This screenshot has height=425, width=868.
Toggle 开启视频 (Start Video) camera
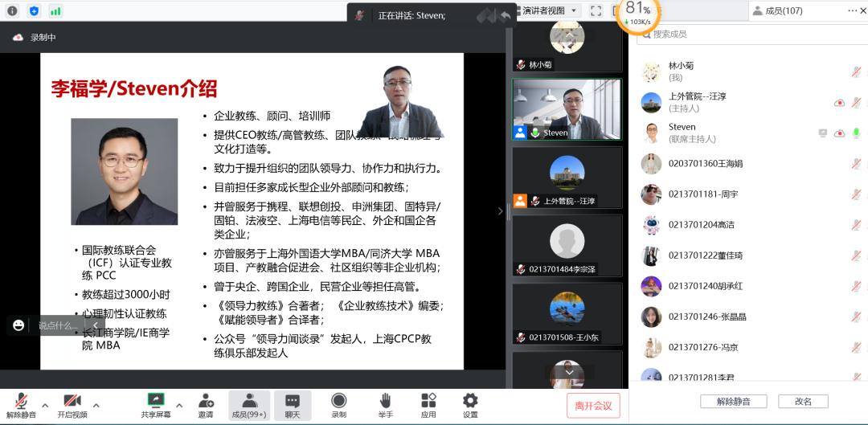click(72, 401)
